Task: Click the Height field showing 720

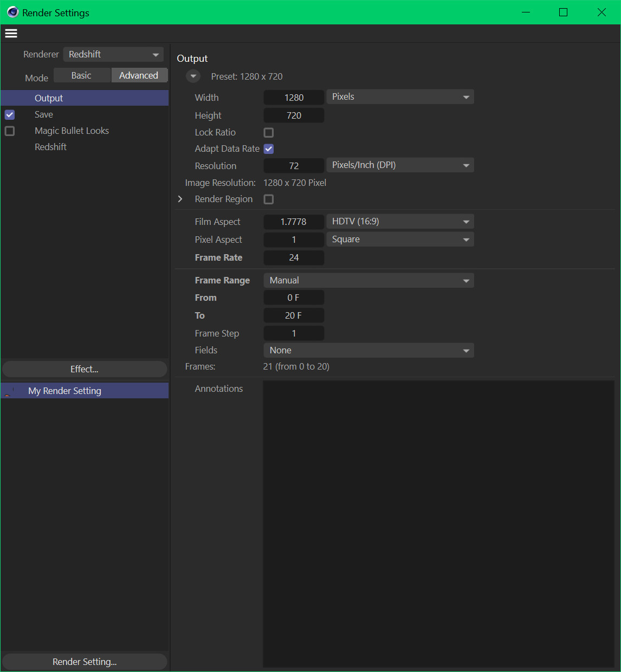Action: point(294,115)
